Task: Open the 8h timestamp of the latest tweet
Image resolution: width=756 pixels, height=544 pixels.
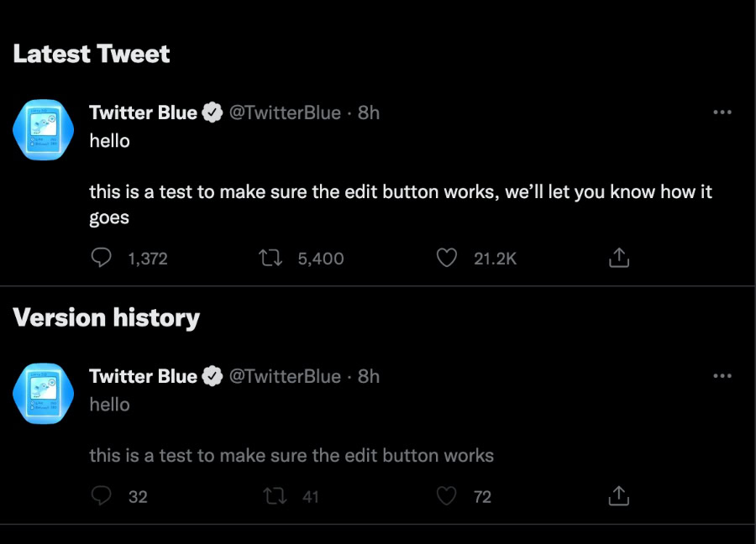Action: (x=369, y=112)
